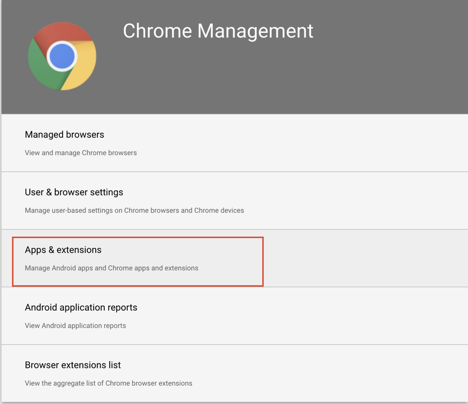The width and height of the screenshot is (468, 404).
Task: Click the Chrome logo icon
Action: pos(62,56)
